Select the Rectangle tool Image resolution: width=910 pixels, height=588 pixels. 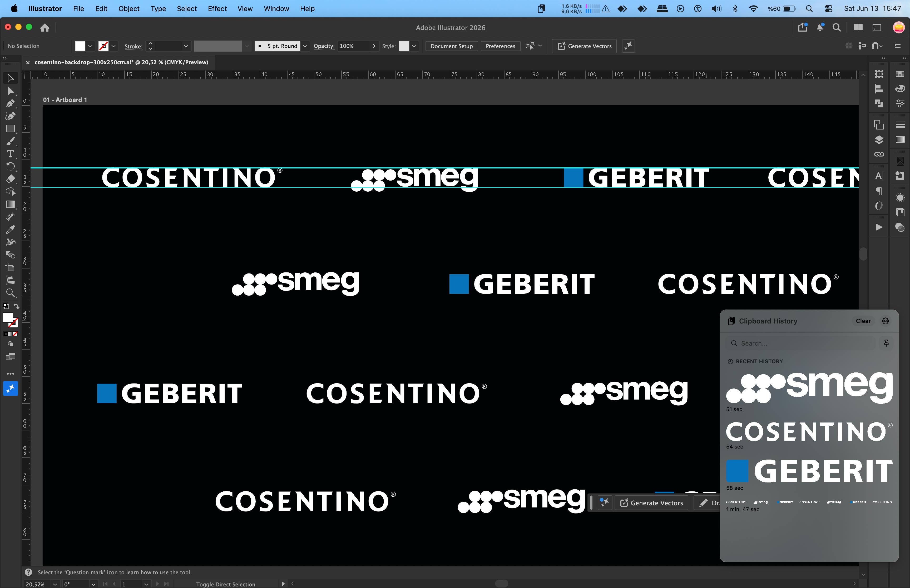pyautogui.click(x=10, y=129)
